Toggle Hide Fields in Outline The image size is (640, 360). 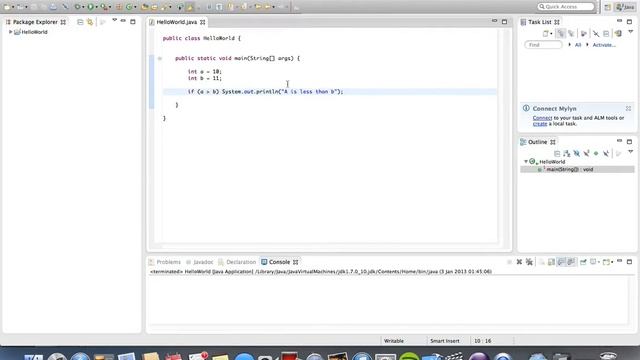pos(576,153)
